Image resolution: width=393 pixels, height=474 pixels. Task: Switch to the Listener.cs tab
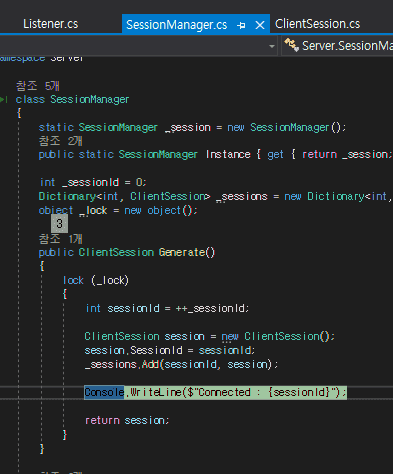(x=51, y=24)
